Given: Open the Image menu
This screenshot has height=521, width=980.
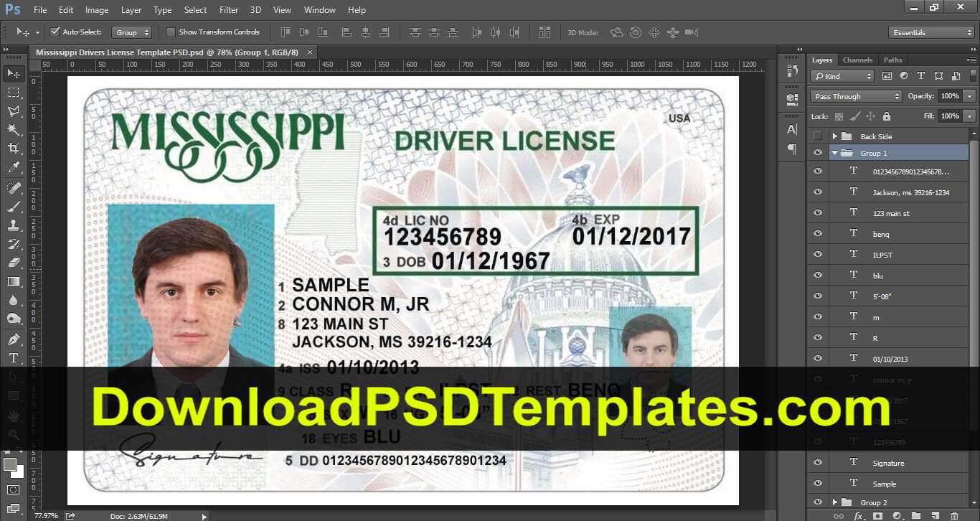Looking at the screenshot, I should (x=97, y=10).
